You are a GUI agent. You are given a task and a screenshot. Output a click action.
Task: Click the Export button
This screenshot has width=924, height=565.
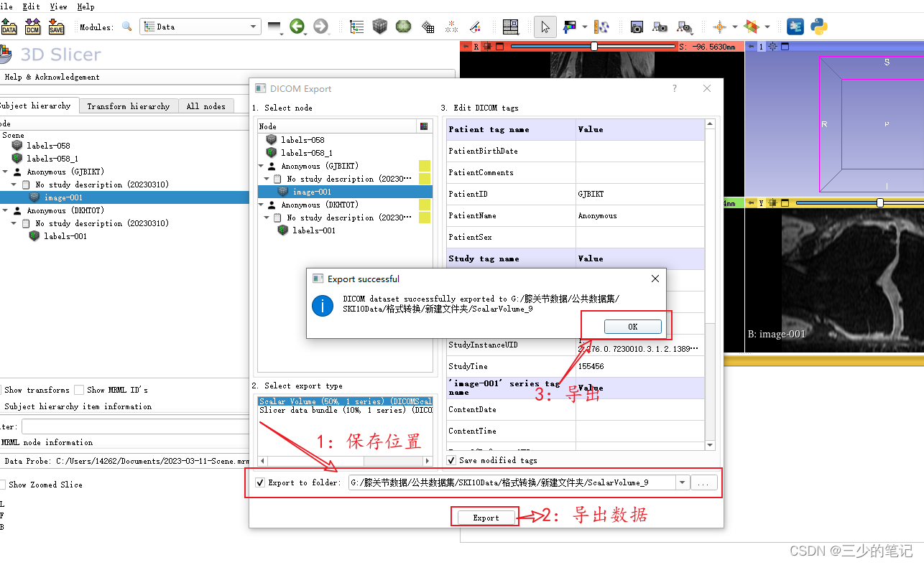tap(486, 518)
